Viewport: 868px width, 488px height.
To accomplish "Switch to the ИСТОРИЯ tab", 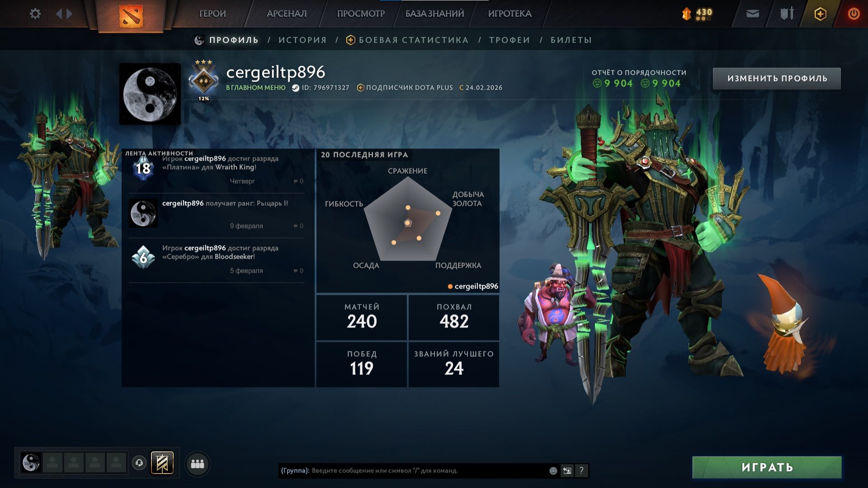I will pyautogui.click(x=302, y=40).
